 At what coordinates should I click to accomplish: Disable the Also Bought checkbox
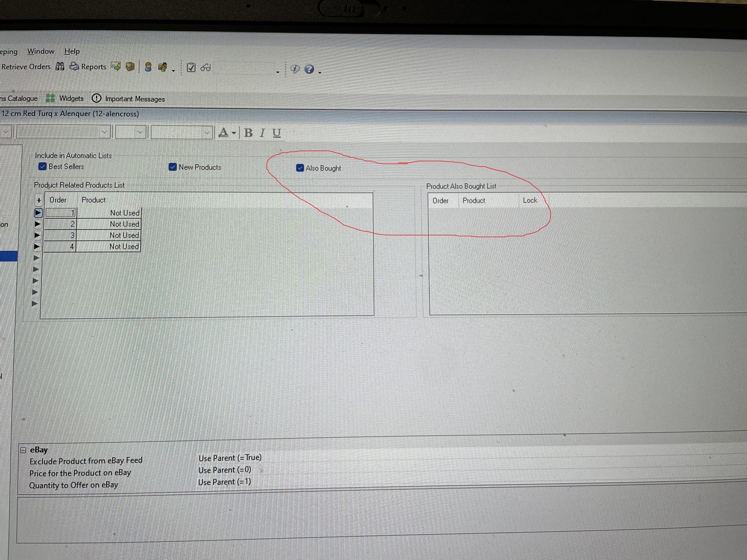pos(300,168)
